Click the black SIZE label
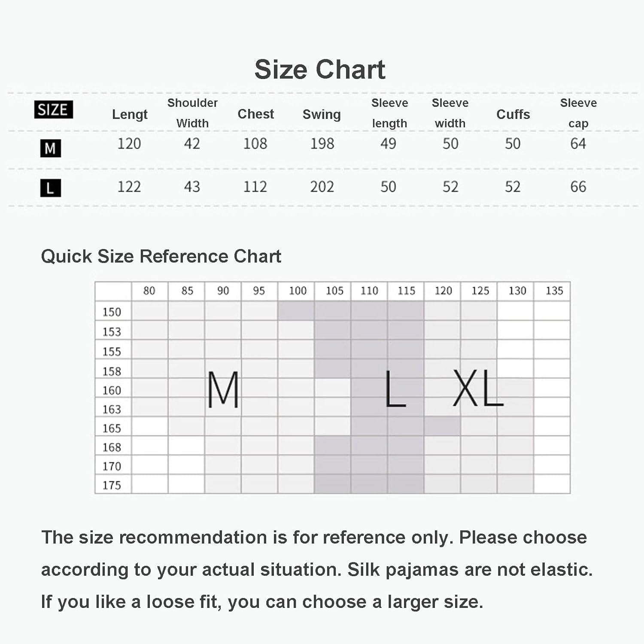Image resolution: width=644 pixels, height=644 pixels. (53, 109)
